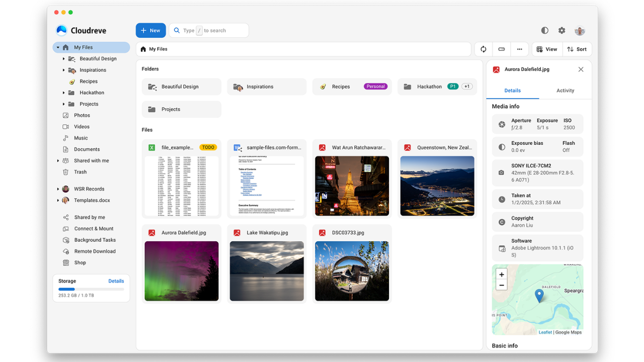The width and height of the screenshot is (644, 362).
Task: Zoom out on the map
Action: (502, 285)
